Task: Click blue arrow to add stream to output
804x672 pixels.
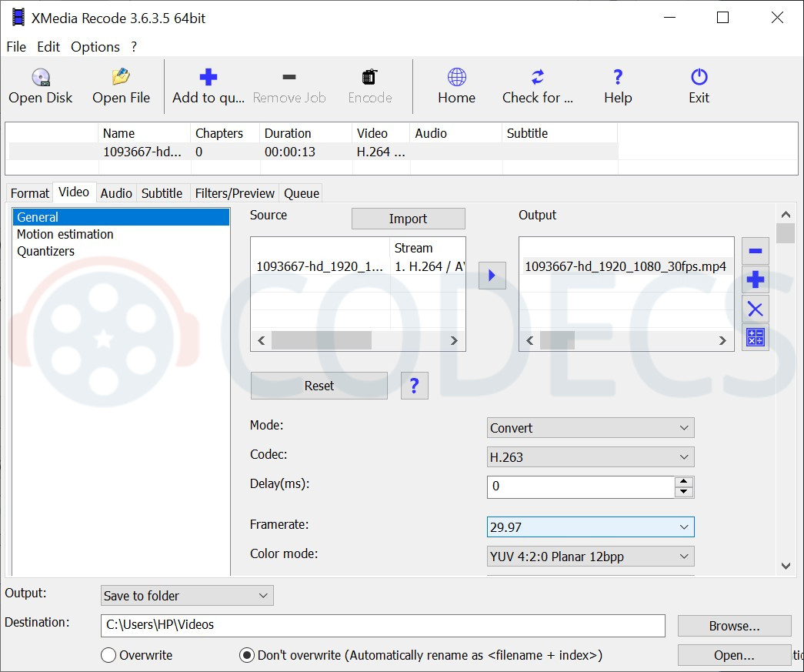Action: 492,276
